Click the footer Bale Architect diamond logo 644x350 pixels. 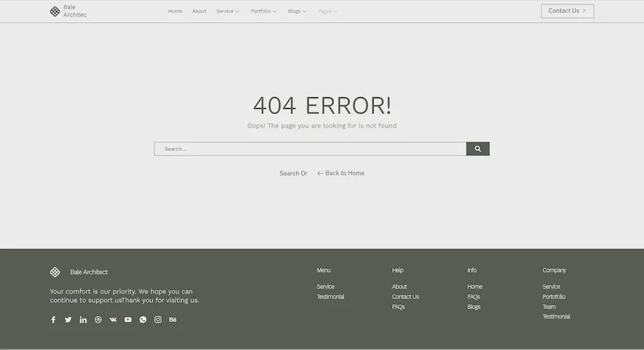click(x=55, y=272)
